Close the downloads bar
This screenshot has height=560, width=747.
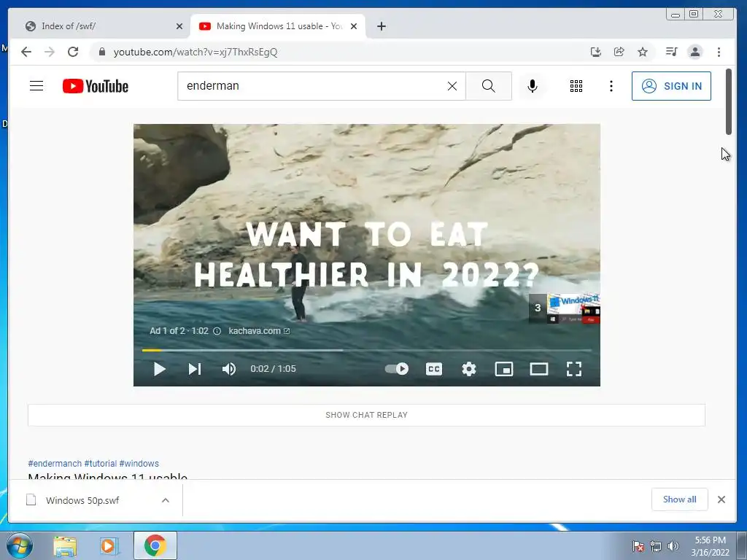[721, 499]
